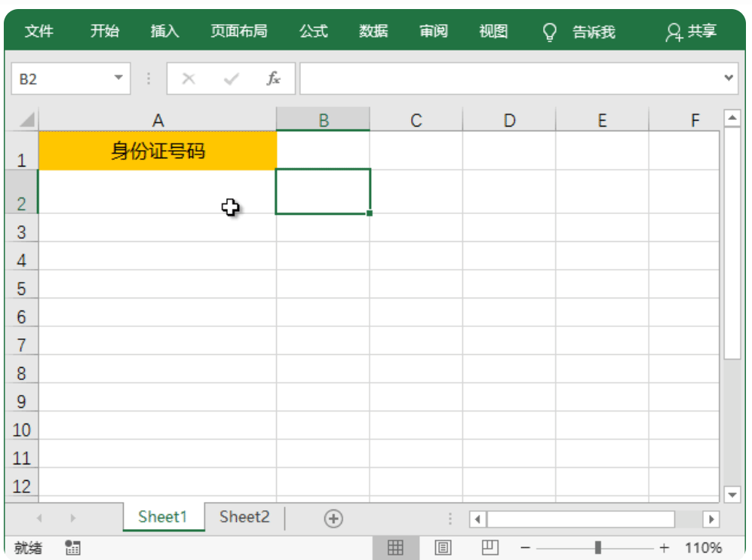Click the 告诉我 search label
Image resolution: width=752 pixels, height=560 pixels.
(x=594, y=32)
